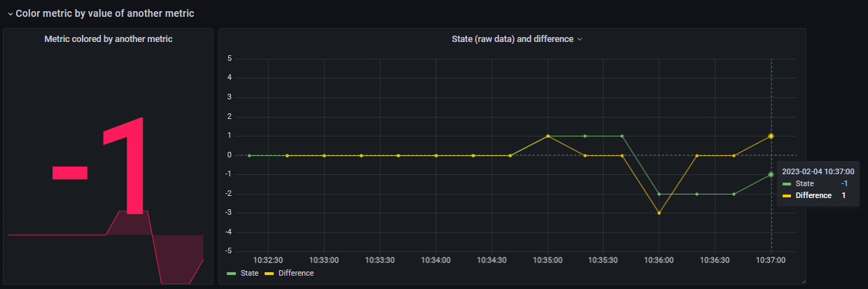868x289 pixels.
Task: Click the State data point at 10:36:00
Action: coord(659,194)
